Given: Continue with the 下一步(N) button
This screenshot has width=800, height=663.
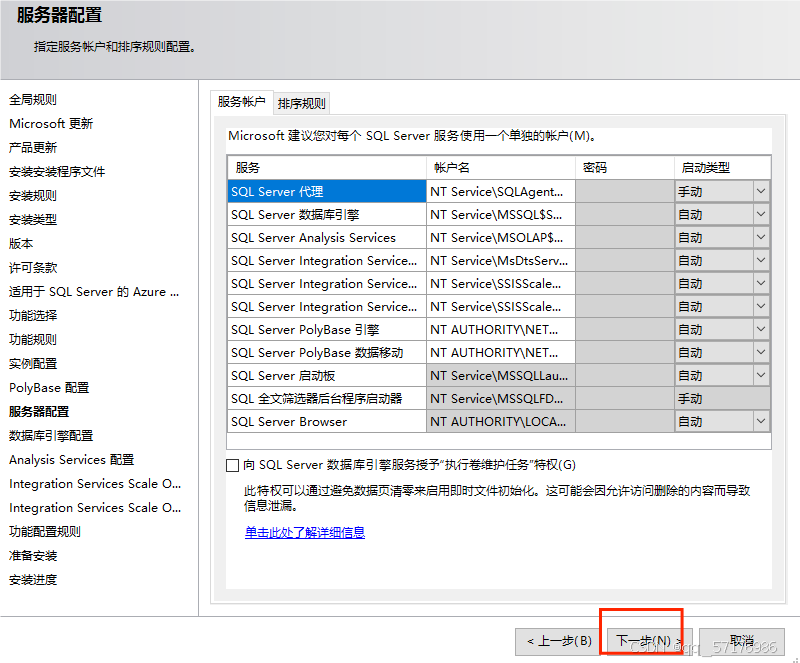Looking at the screenshot, I should [x=648, y=641].
